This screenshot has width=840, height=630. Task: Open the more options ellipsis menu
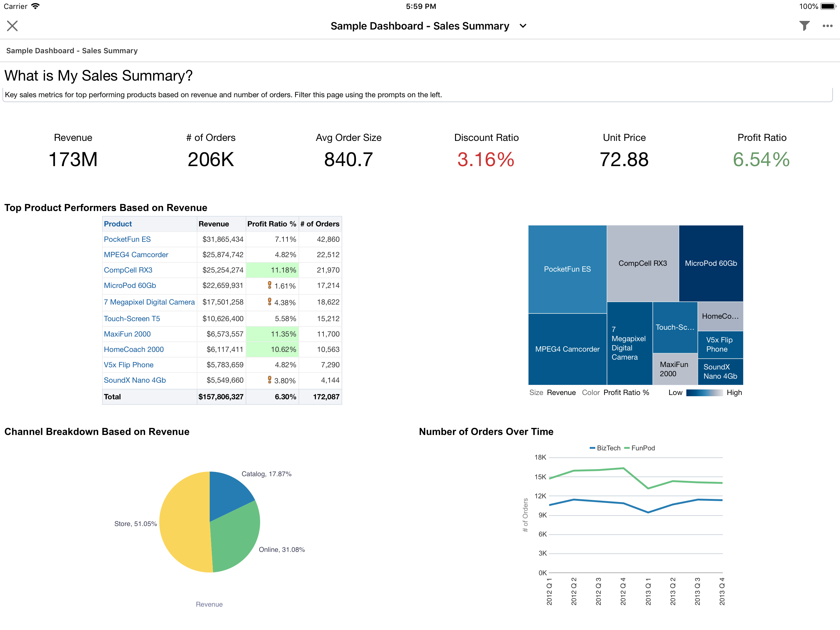827,26
